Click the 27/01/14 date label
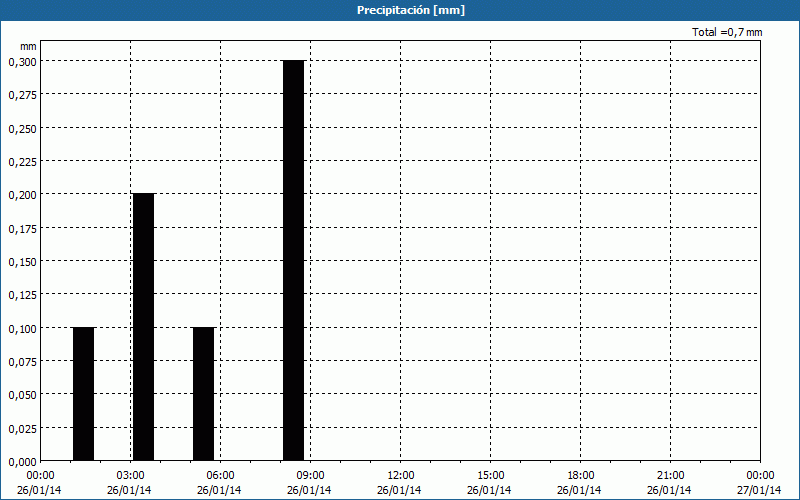Viewport: 800px width, 500px height. (759, 490)
